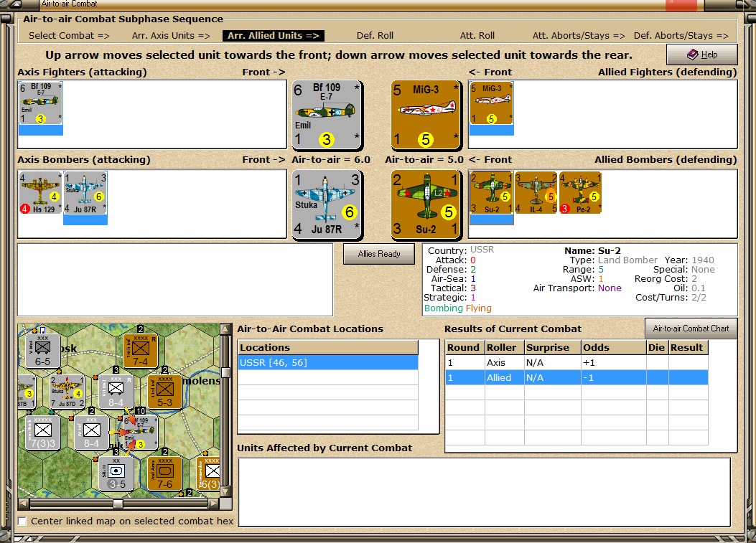Select the Hs 129 bomber counter
Screen dimensions: 756x543
(40, 193)
